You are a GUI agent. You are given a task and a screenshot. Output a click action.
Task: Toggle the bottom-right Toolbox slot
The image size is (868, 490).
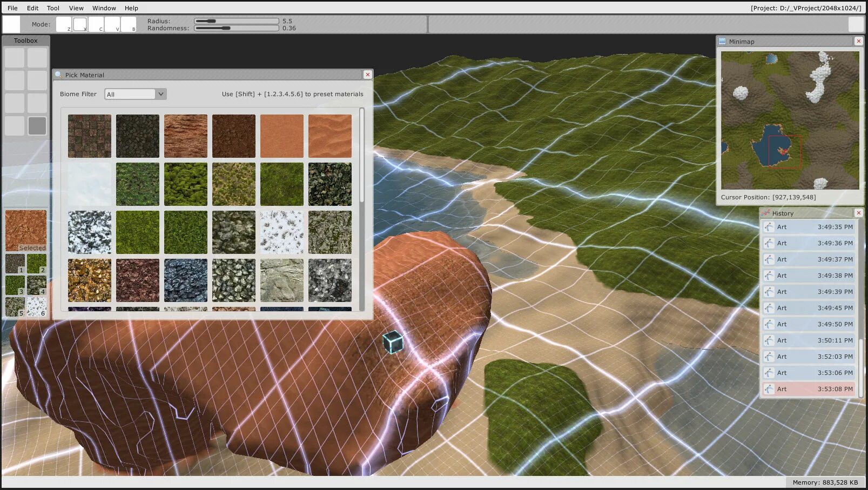[37, 125]
